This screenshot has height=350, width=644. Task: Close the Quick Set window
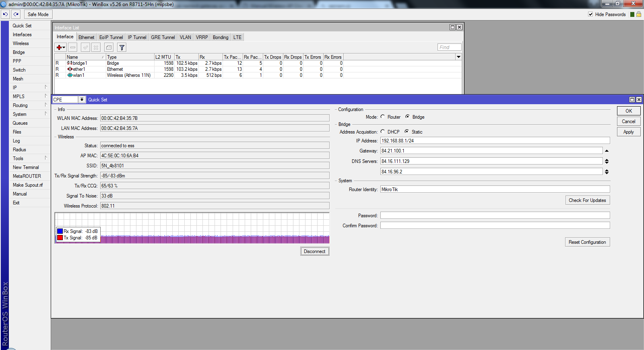pos(639,99)
